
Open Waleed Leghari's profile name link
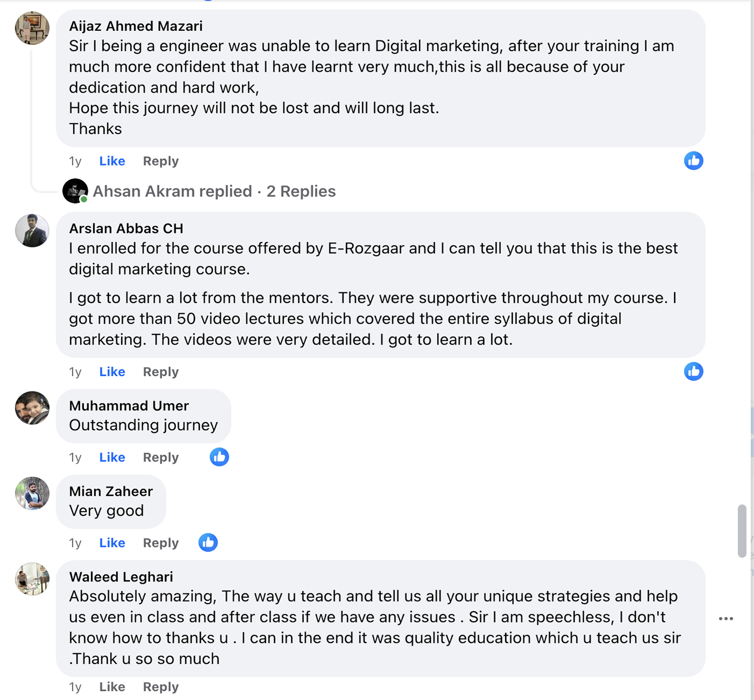pos(121,577)
